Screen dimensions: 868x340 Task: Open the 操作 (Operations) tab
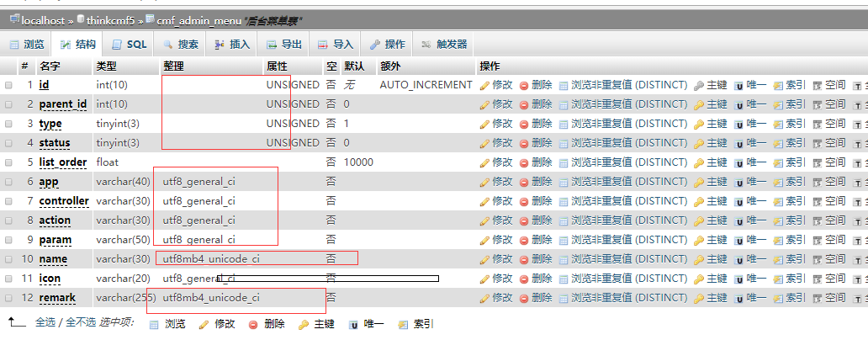(388, 45)
